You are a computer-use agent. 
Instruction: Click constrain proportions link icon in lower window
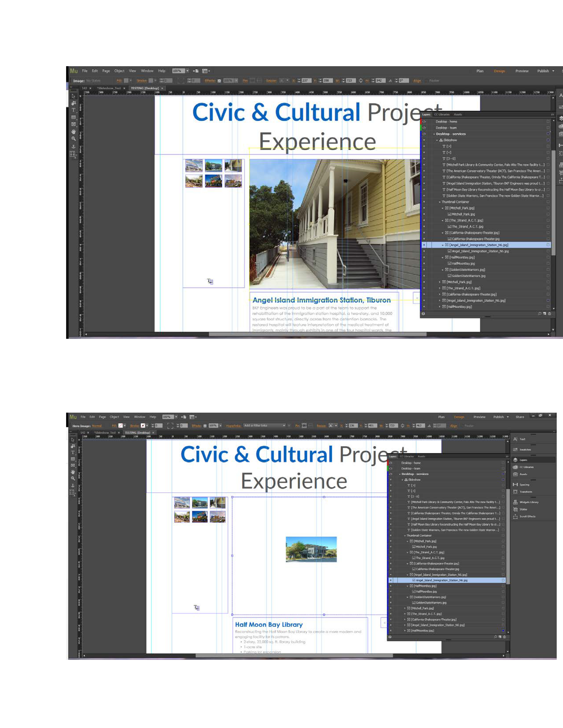[x=403, y=426]
